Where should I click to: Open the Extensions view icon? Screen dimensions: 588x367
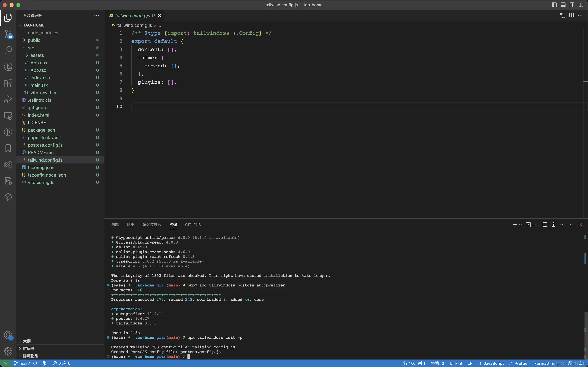(x=8, y=83)
